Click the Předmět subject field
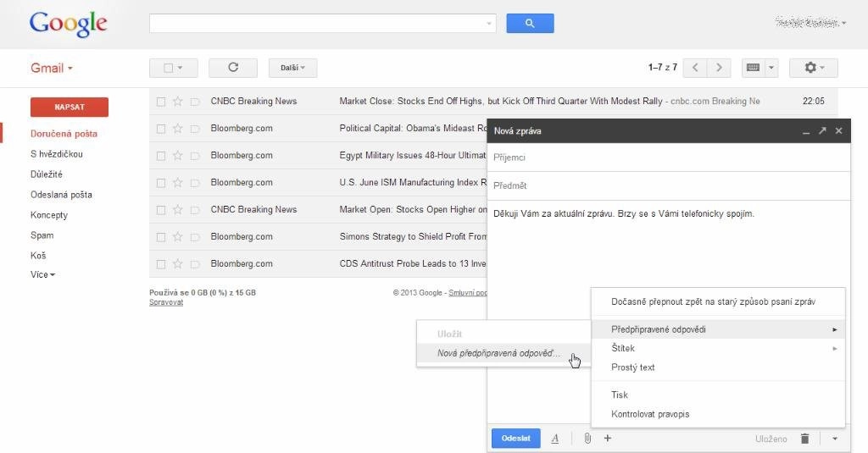Screen dimensions: 868x453 pyautogui.click(x=669, y=185)
